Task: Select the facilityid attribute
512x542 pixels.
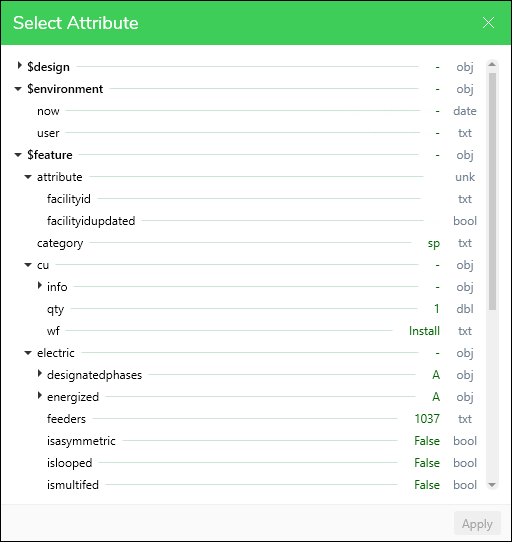Action: click(261, 199)
